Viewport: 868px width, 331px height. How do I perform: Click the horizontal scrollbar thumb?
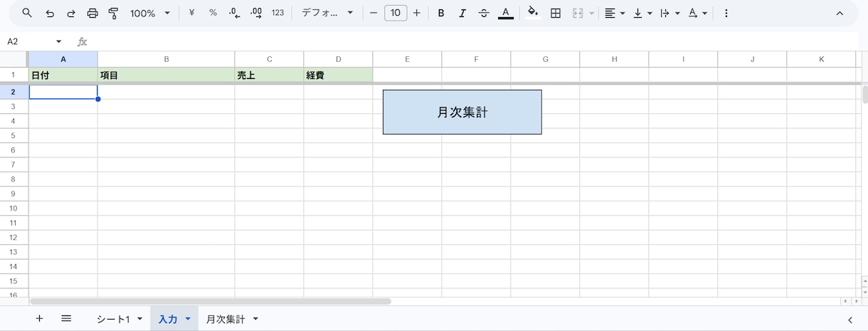point(211,301)
